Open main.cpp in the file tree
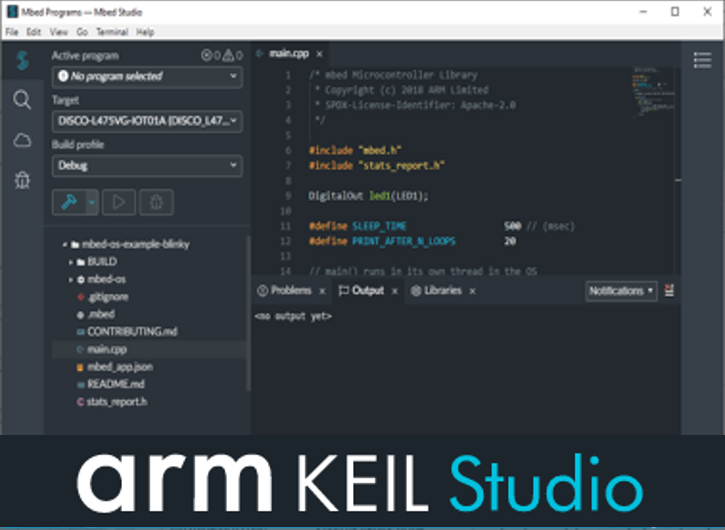 pyautogui.click(x=106, y=349)
